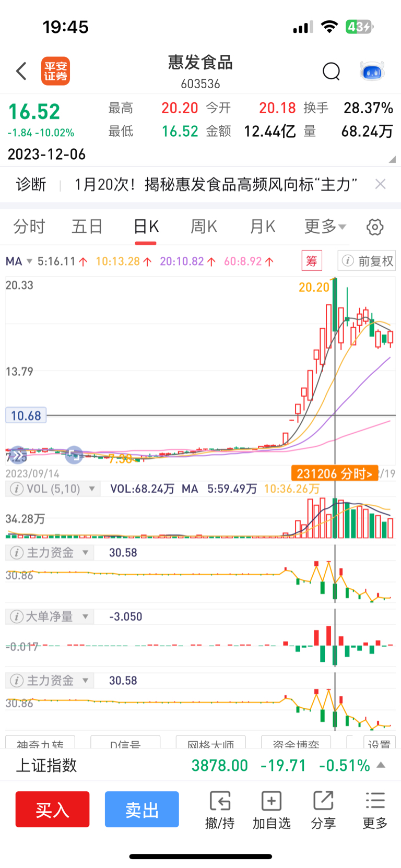Tap the left double-arrow chart marker
401x868 pixels.
tap(18, 456)
